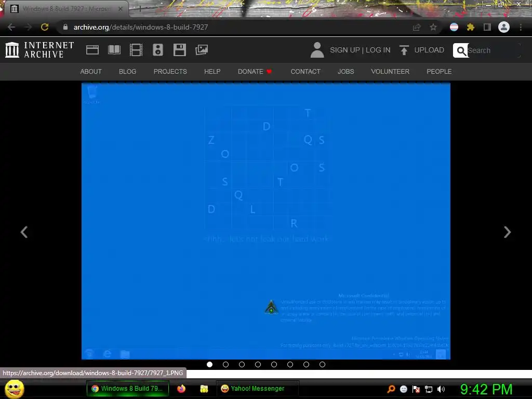Open the VOLUNTEER link
The image size is (532, 399).
[390, 72]
